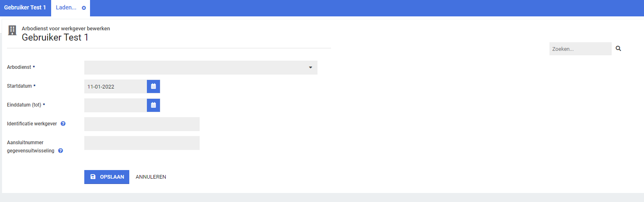Click the Identificatie werkgever text field
The width and height of the screenshot is (644, 202).
tap(142, 124)
